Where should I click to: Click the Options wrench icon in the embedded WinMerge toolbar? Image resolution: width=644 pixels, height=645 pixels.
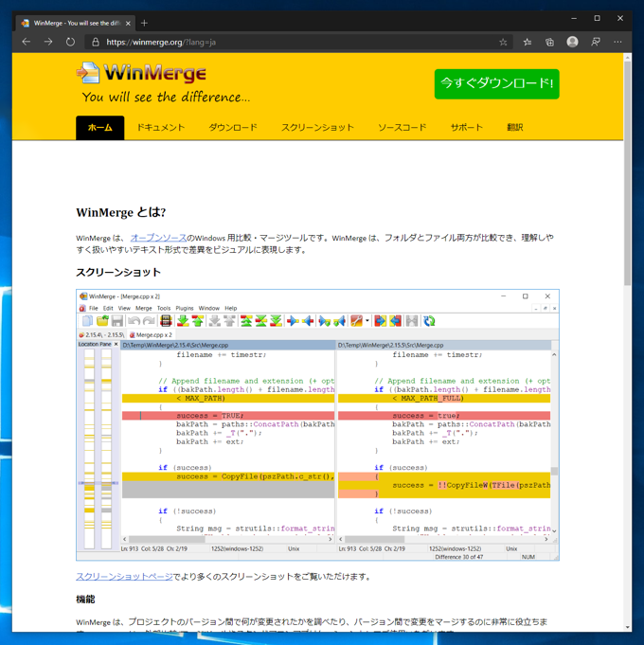[x=356, y=321]
